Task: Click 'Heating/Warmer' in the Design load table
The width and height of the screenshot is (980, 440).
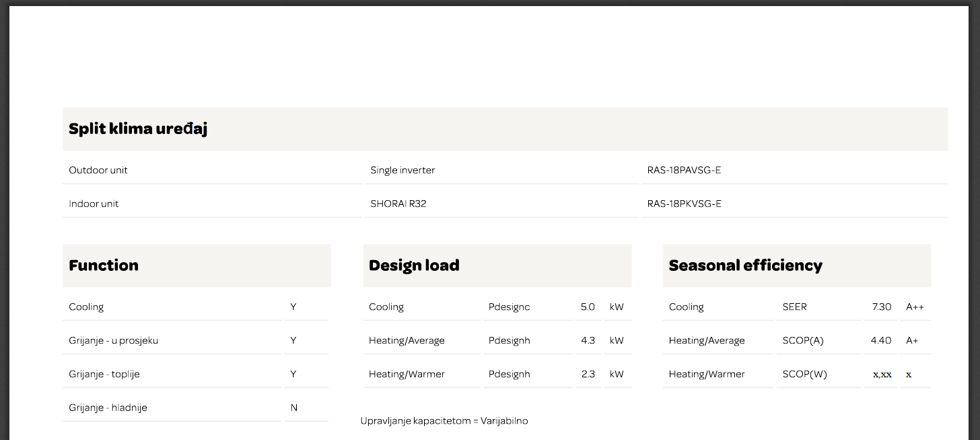Action: pyautogui.click(x=407, y=374)
